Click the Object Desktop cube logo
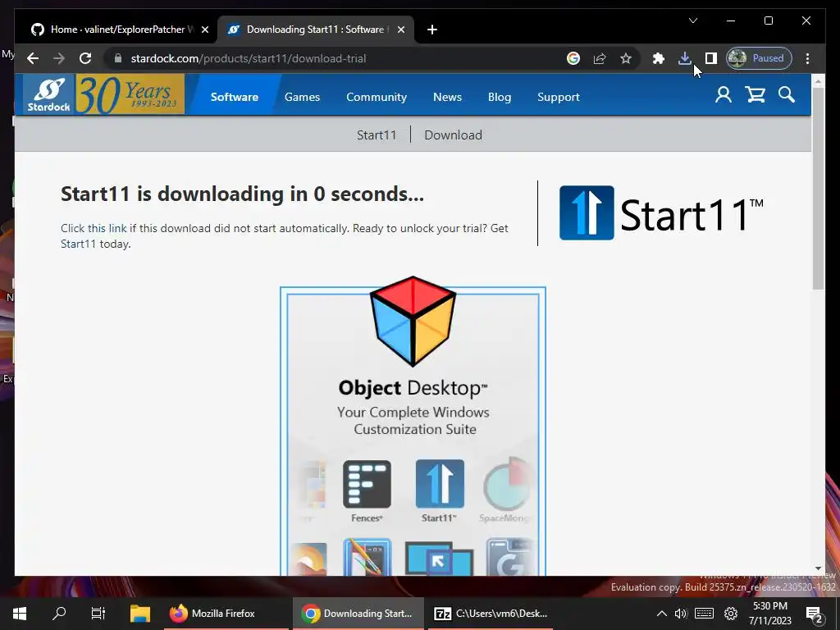Image resolution: width=840 pixels, height=630 pixels. (x=413, y=322)
